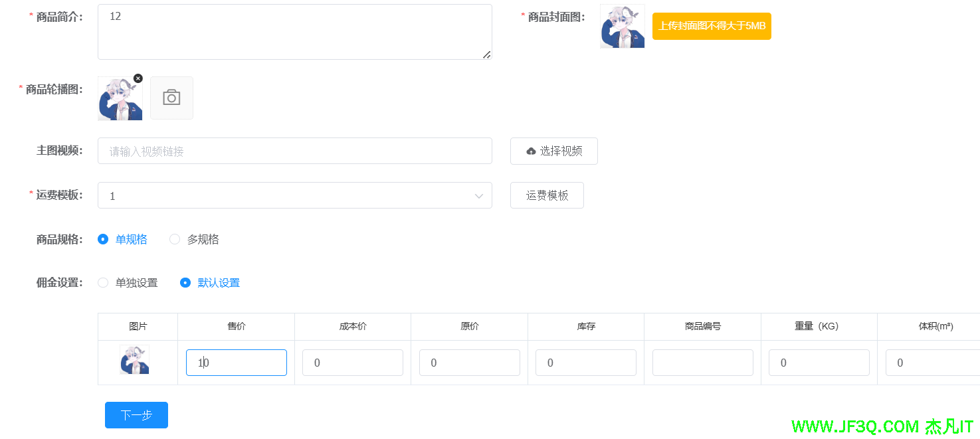This screenshot has height=439, width=980.
Task: Click the 库存 input field
Action: [585, 363]
